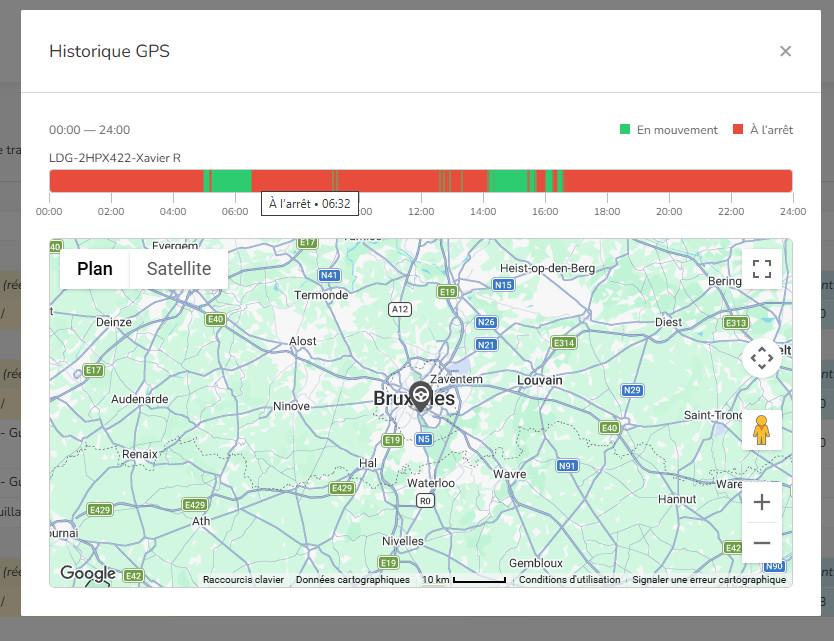This screenshot has height=641, width=834.
Task: Click green moving segment before 06:00
Action: tap(231, 181)
